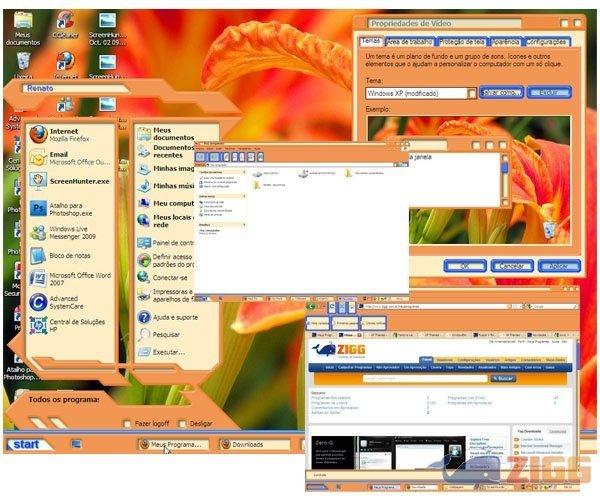Launch Microsoft Office Outlook Email entry

click(70, 158)
